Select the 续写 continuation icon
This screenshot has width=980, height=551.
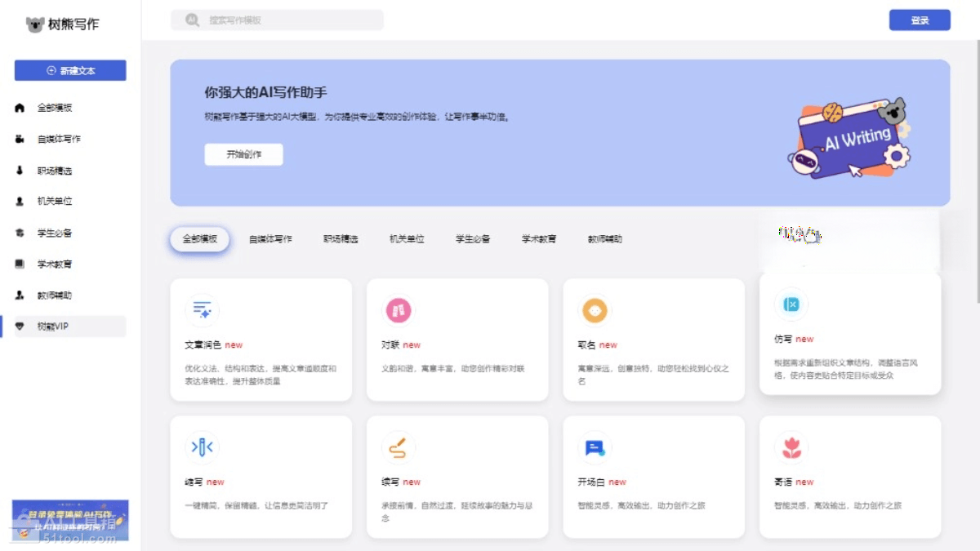[399, 447]
